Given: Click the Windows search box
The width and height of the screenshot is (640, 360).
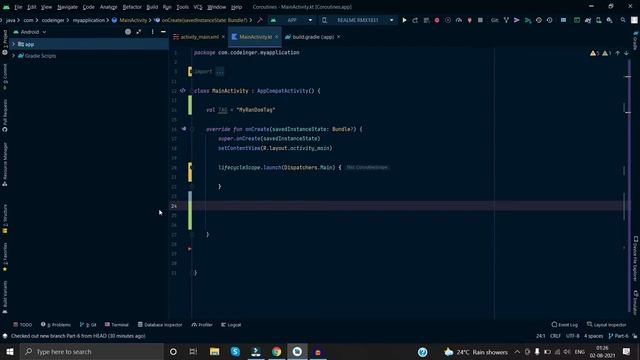Looking at the screenshot, I should (91, 351).
